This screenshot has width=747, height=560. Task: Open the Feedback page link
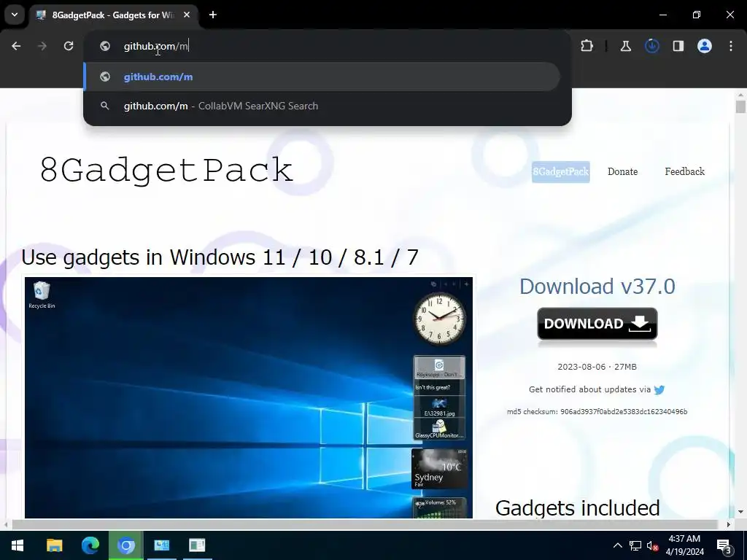click(x=684, y=171)
